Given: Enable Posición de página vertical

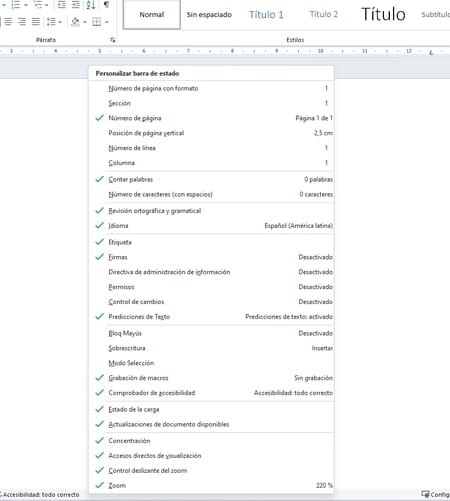Looking at the screenshot, I should pos(212,133).
